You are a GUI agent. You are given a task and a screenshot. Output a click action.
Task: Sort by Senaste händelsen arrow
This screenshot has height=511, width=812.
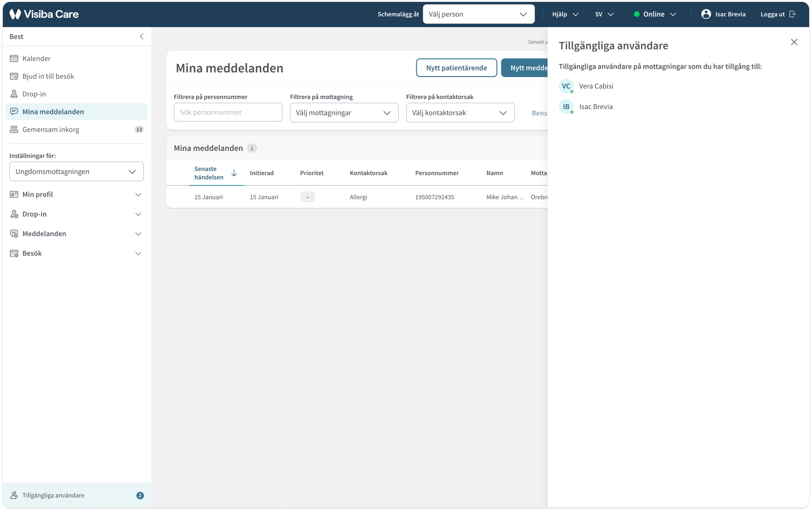tap(234, 173)
